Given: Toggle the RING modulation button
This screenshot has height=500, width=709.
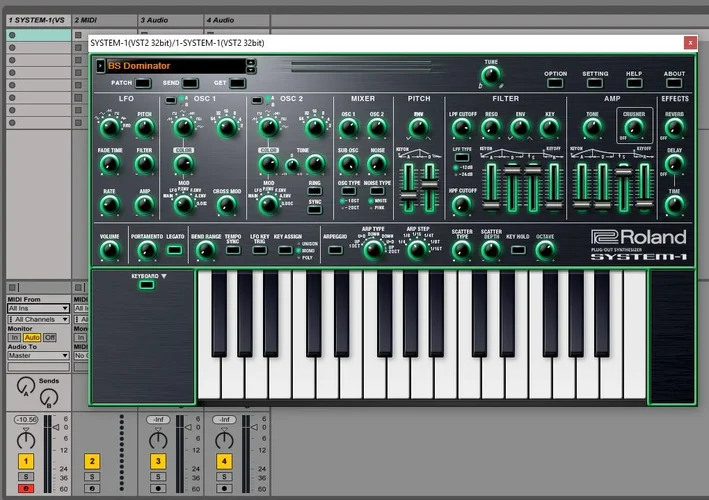Looking at the screenshot, I should [314, 191].
